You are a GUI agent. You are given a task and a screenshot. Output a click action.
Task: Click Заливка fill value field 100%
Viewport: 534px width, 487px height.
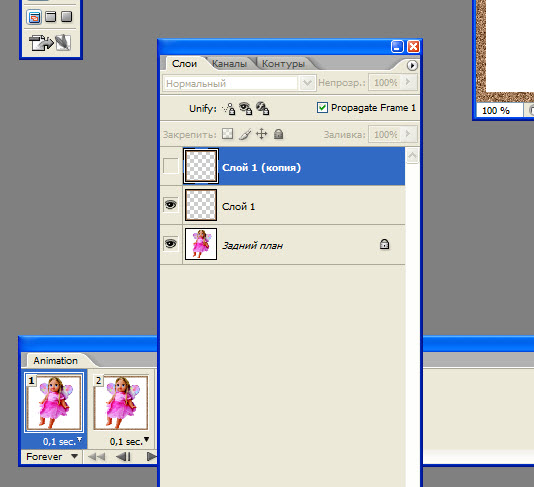pos(386,135)
